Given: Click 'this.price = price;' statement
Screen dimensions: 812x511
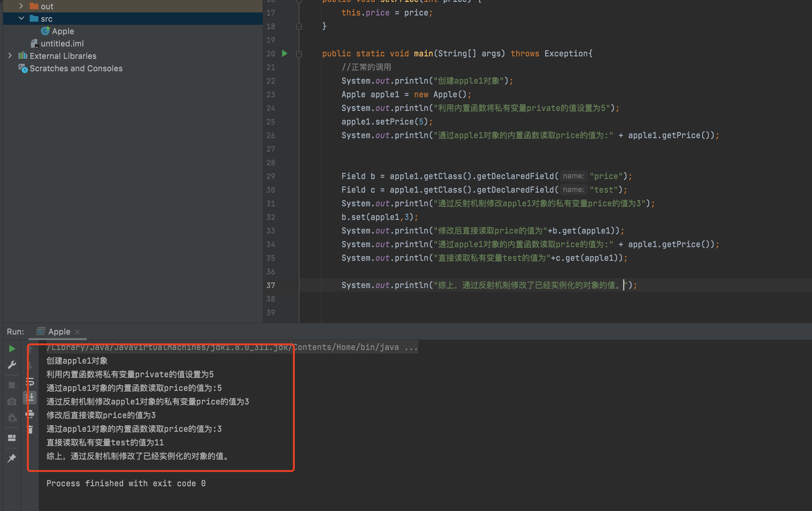Looking at the screenshot, I should (x=387, y=13).
